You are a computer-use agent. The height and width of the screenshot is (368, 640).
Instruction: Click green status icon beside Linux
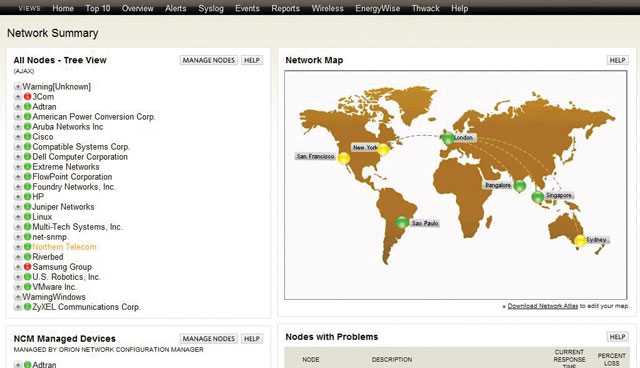pyautogui.click(x=27, y=217)
